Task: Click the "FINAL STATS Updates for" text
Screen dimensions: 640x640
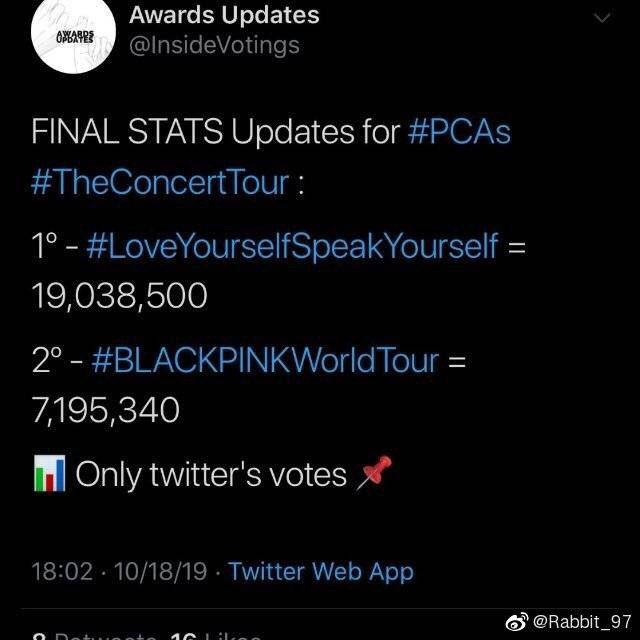Action: [x=216, y=133]
